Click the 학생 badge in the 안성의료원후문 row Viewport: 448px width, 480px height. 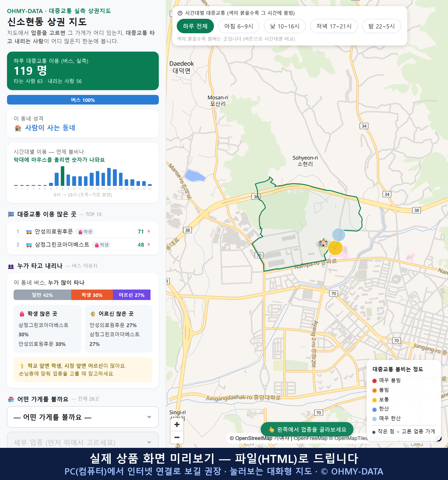click(85, 232)
